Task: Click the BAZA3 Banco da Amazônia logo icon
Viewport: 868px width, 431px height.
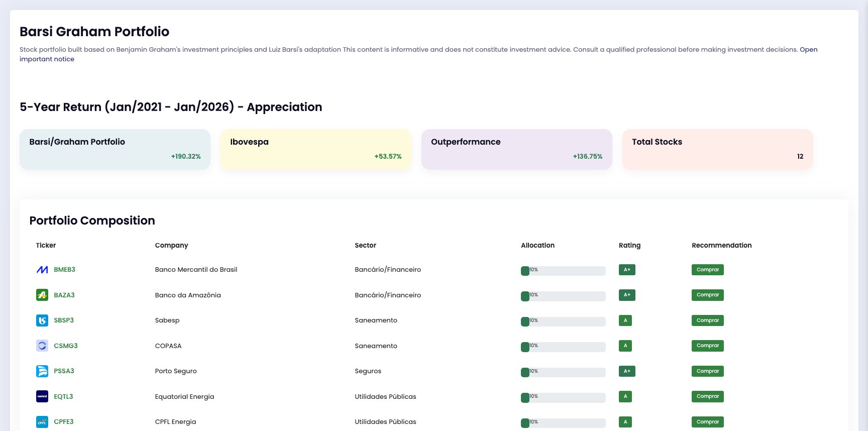Action: coord(42,295)
